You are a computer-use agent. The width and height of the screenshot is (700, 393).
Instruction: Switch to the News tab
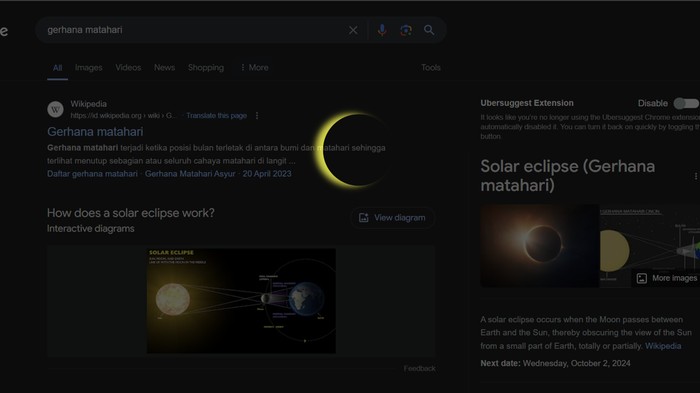point(164,67)
